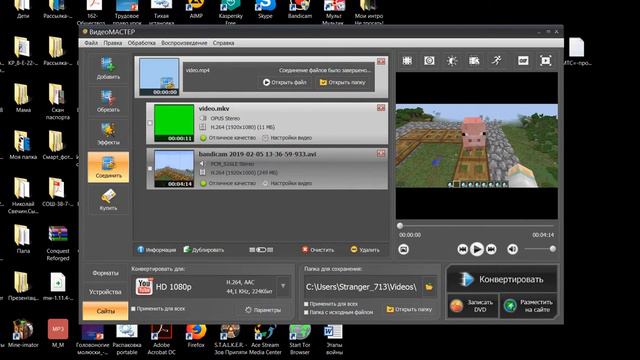Open the Firefox desktop shortcut
This screenshot has width=640, height=360.
(196, 334)
